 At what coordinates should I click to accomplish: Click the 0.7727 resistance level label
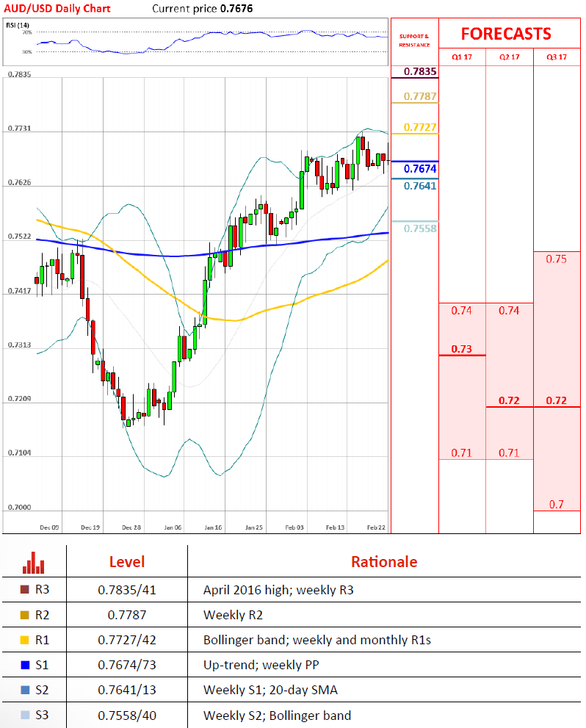(x=420, y=127)
